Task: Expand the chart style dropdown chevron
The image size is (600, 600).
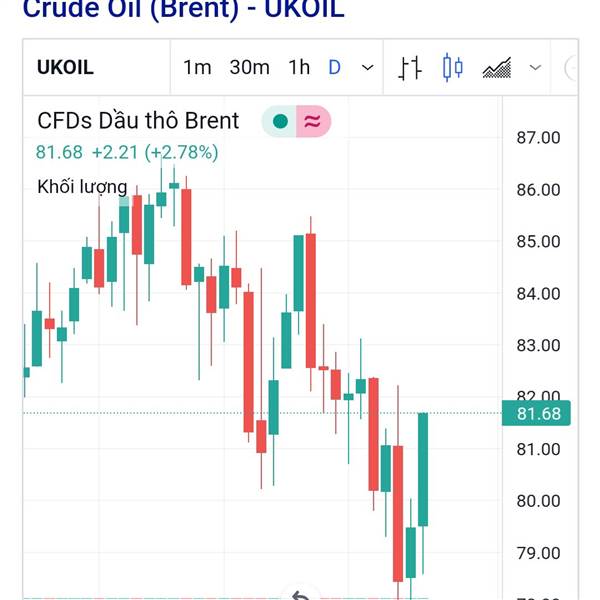Action: click(x=535, y=68)
